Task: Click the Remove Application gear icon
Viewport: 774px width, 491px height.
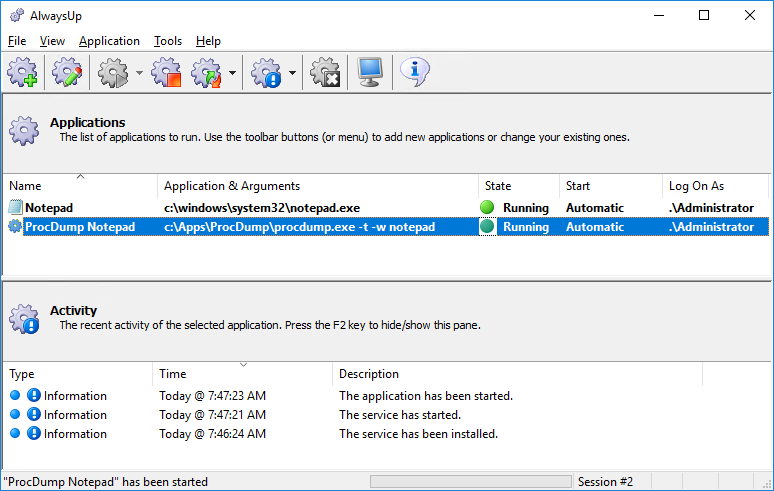Action: (325, 73)
